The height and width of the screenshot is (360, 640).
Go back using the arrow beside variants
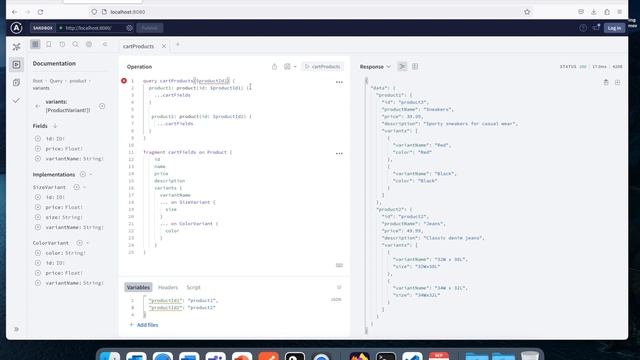tap(38, 106)
